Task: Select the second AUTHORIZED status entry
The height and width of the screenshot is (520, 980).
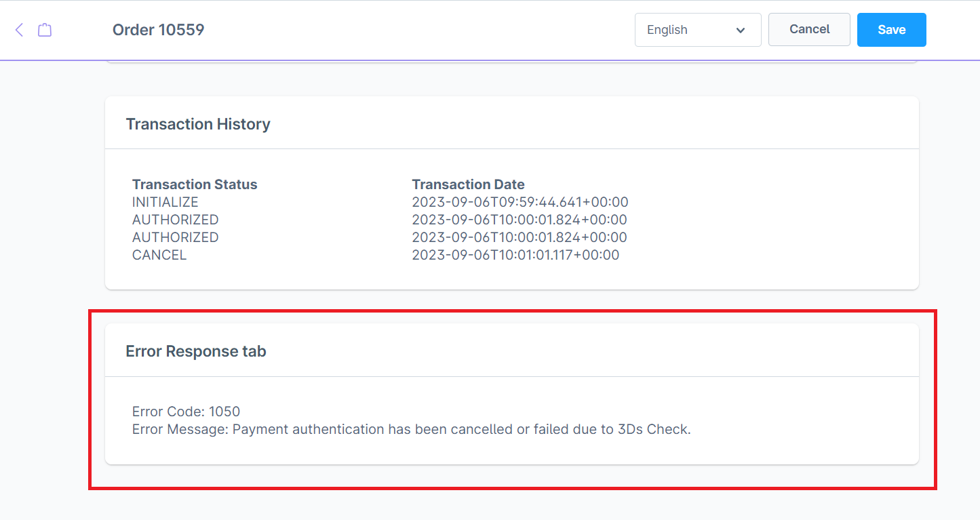Action: pos(175,237)
